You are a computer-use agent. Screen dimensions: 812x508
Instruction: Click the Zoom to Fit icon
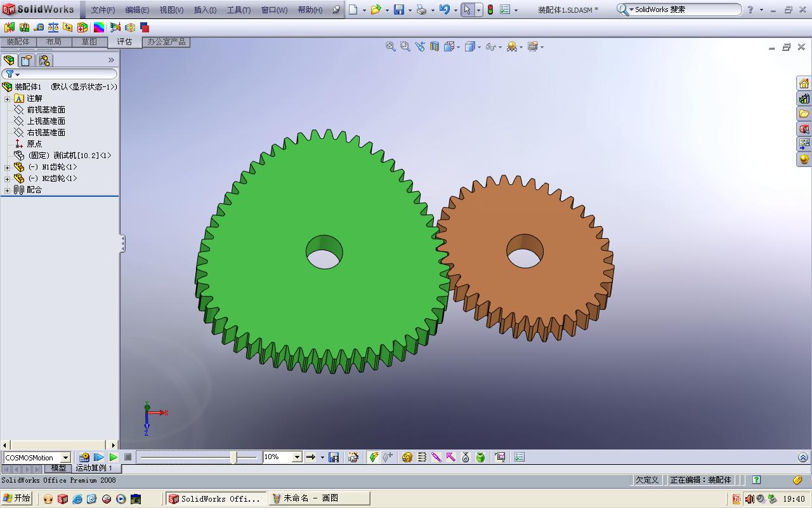tap(391, 46)
